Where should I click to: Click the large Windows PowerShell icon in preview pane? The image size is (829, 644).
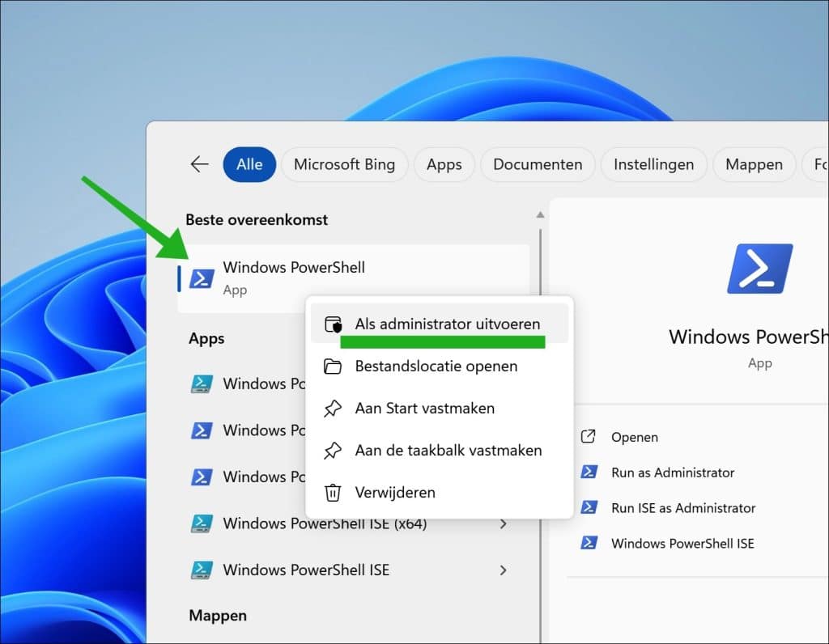pos(759,269)
